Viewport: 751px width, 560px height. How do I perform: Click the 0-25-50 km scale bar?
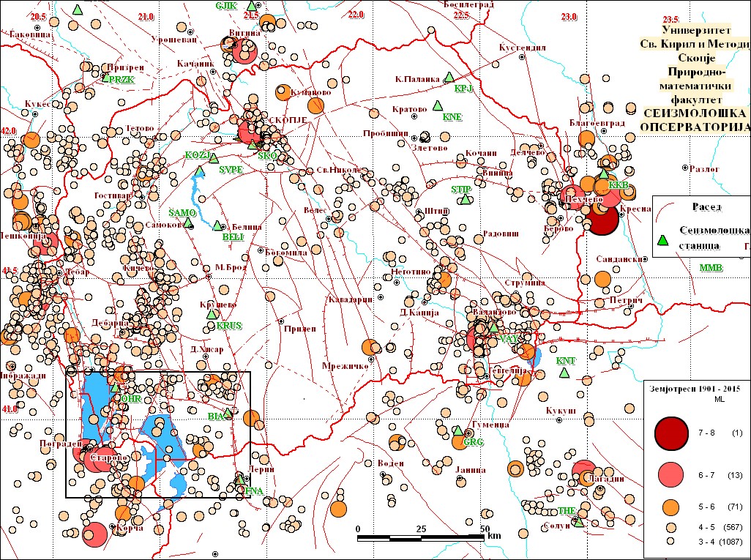coord(422,538)
